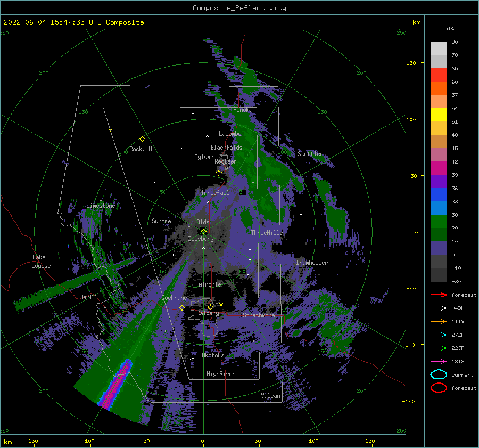Click the RockyMH label

tap(141, 149)
